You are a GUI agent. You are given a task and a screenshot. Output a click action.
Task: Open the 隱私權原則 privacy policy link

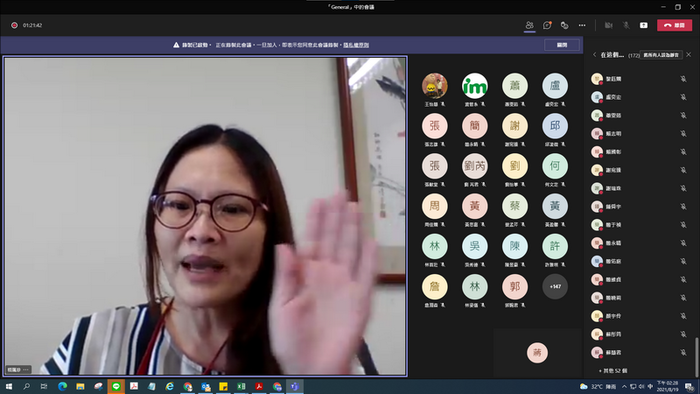tap(356, 45)
